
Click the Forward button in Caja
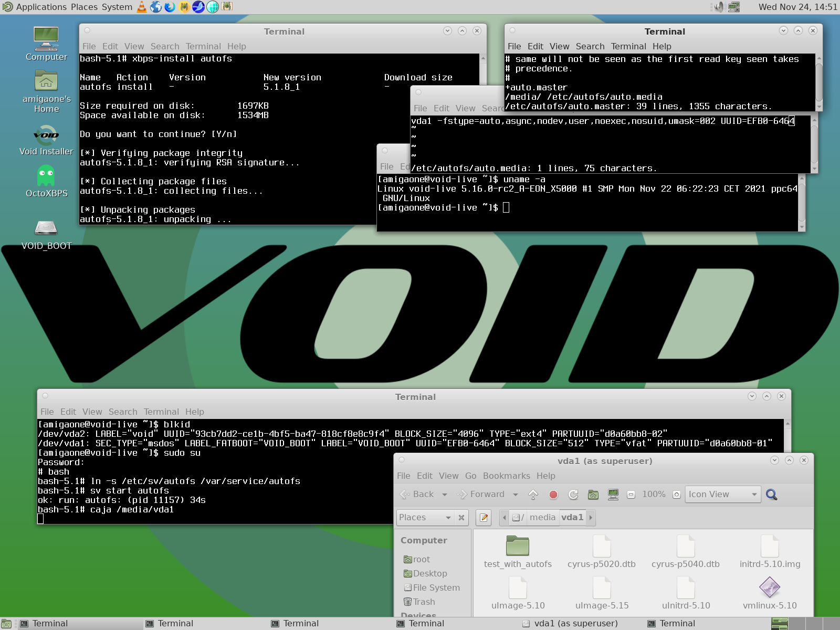click(481, 495)
